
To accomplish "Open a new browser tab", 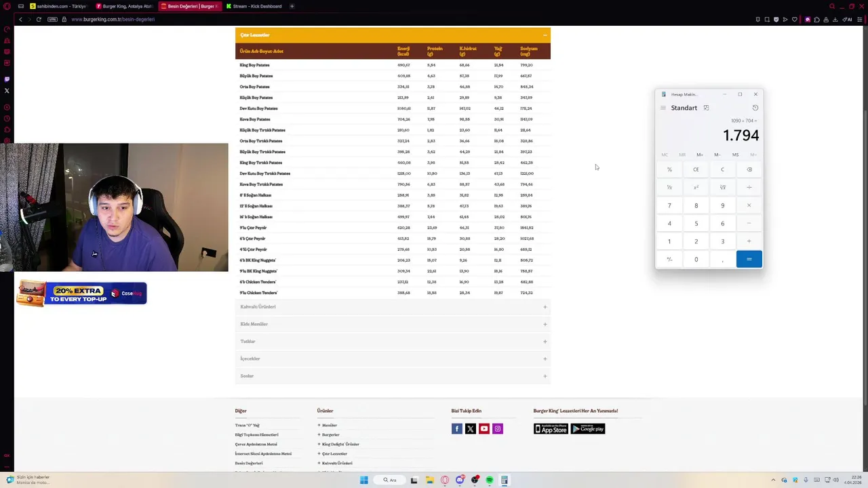I will coord(292,6).
